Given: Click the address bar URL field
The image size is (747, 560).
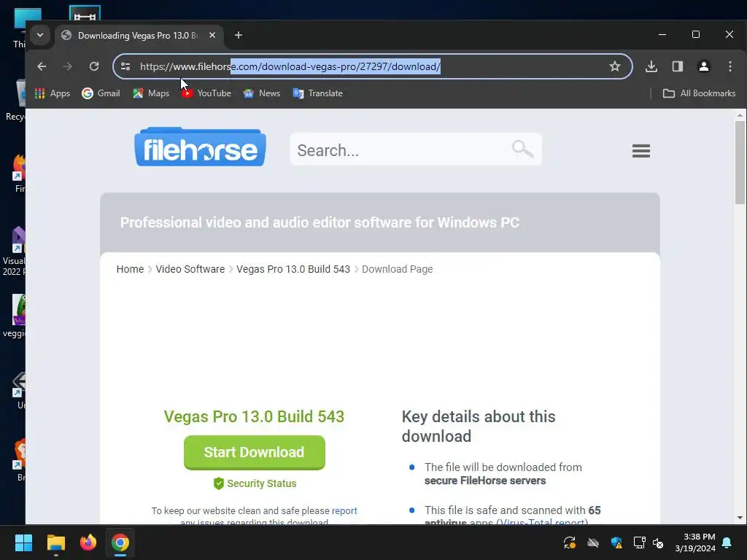Looking at the screenshot, I should click(371, 66).
